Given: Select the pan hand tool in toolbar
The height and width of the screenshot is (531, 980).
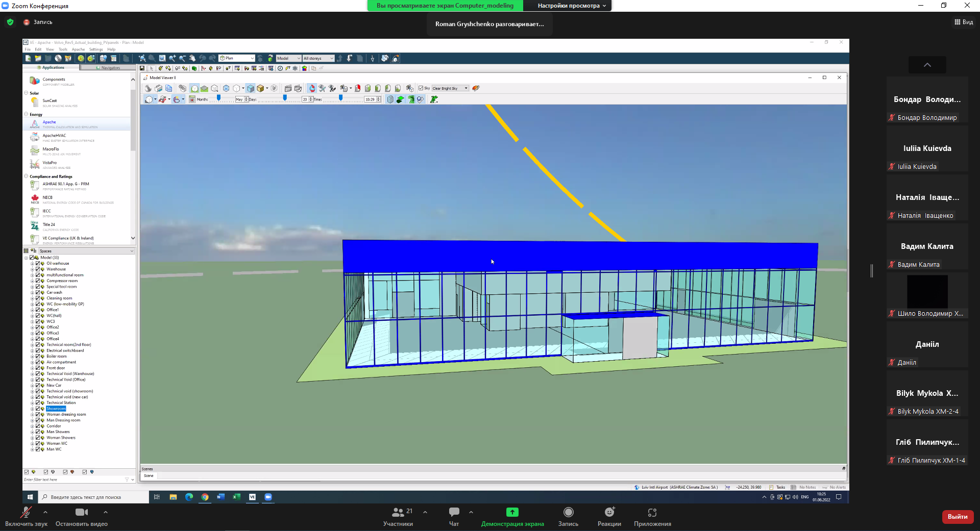Looking at the screenshot, I should tap(192, 58).
